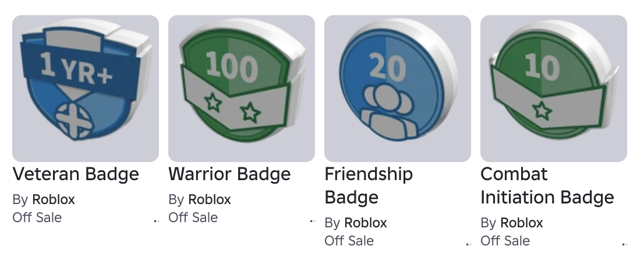Click Off Sale label under Warrior Badge
The width and height of the screenshot is (644, 274).
pyautogui.click(x=193, y=217)
